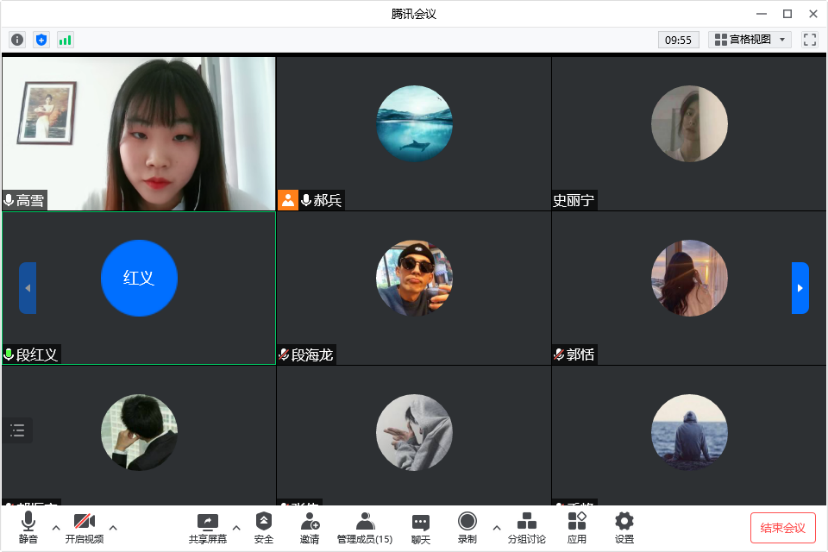This screenshot has width=828, height=552.
Task: Click the 结束会议 end meeting button
Action: (x=783, y=528)
